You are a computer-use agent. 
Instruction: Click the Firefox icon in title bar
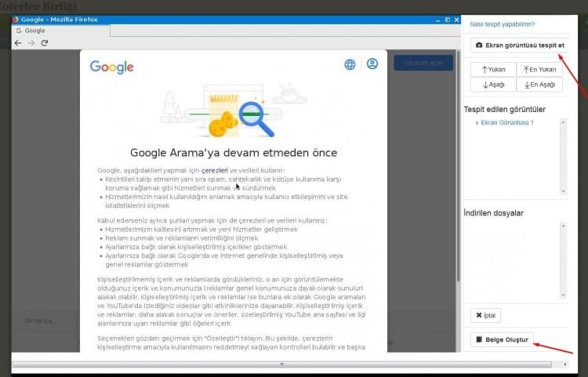click(16, 20)
